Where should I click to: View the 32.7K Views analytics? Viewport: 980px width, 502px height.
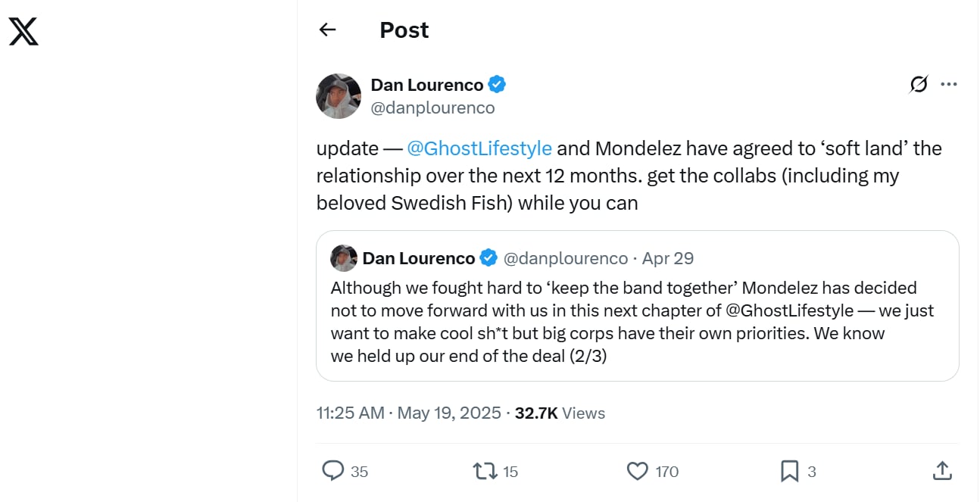560,413
